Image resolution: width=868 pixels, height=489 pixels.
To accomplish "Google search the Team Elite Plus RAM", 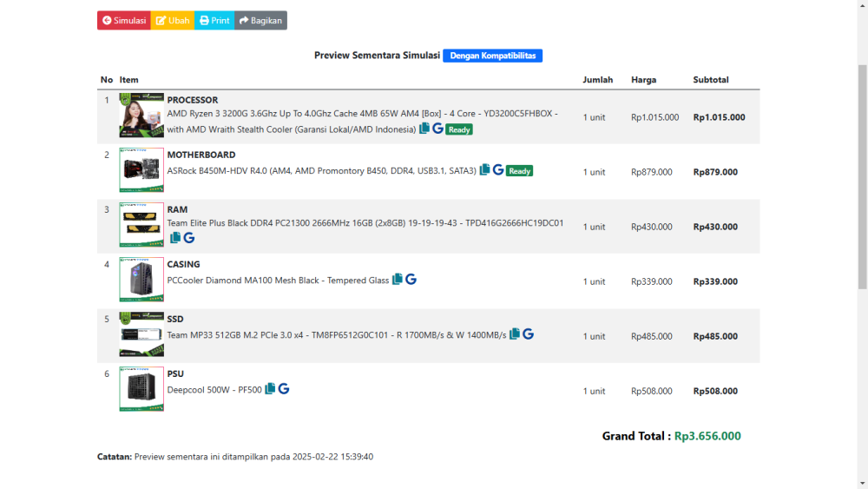I will [x=188, y=238].
